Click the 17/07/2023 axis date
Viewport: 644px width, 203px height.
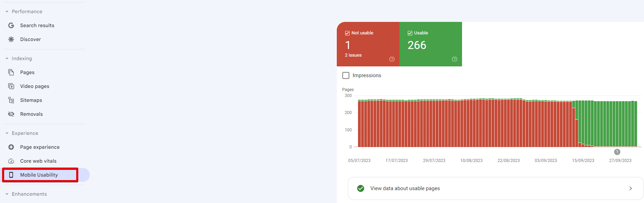pyautogui.click(x=396, y=161)
